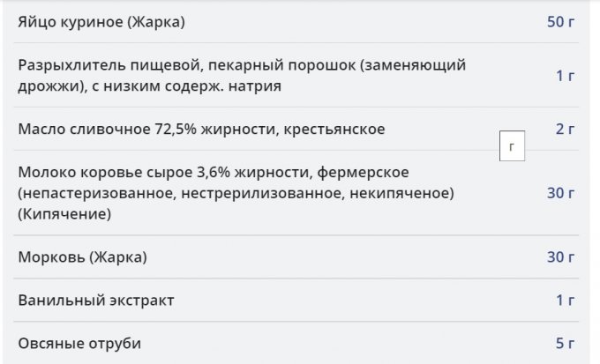Click the крестьянское word in butter row
Viewport: 600px width, 364px height.
[334, 130]
